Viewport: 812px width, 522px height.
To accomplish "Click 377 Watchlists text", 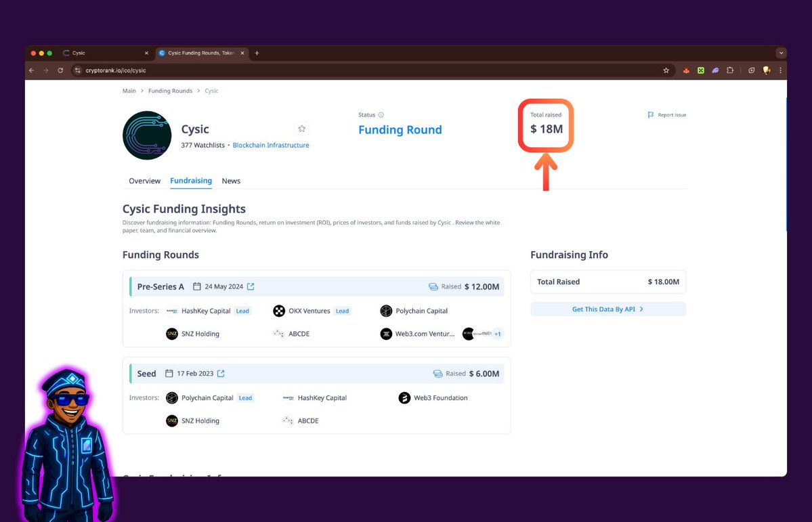I will point(203,145).
